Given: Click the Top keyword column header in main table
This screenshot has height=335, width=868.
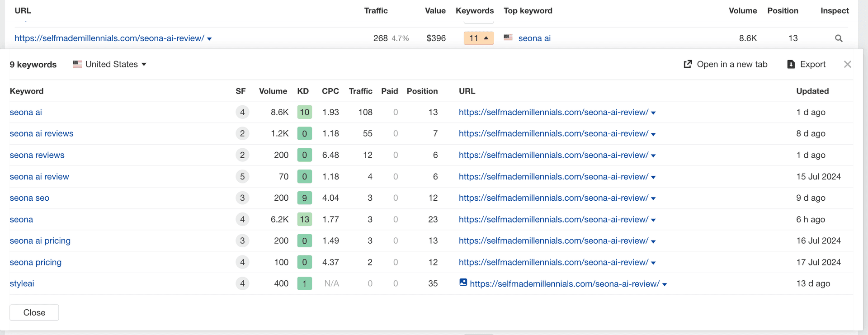Looking at the screenshot, I should (528, 10).
